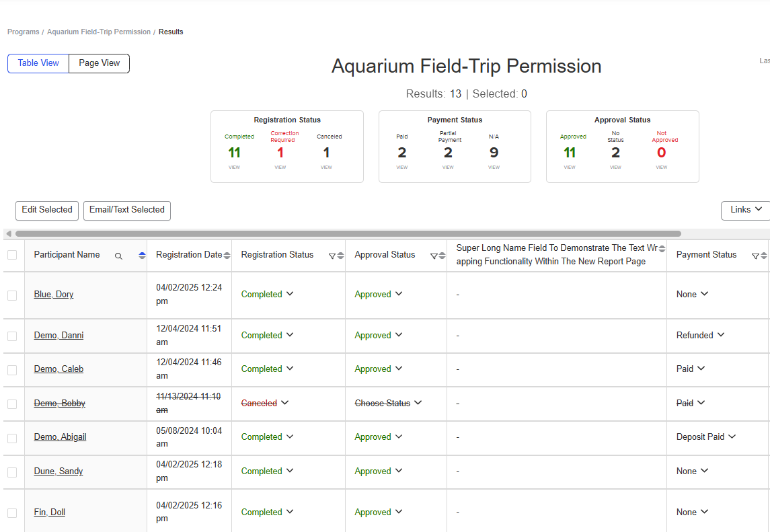770x532 pixels.
Task: Tick the checkbox beside Demo, Caleb
Action: [x=12, y=370]
